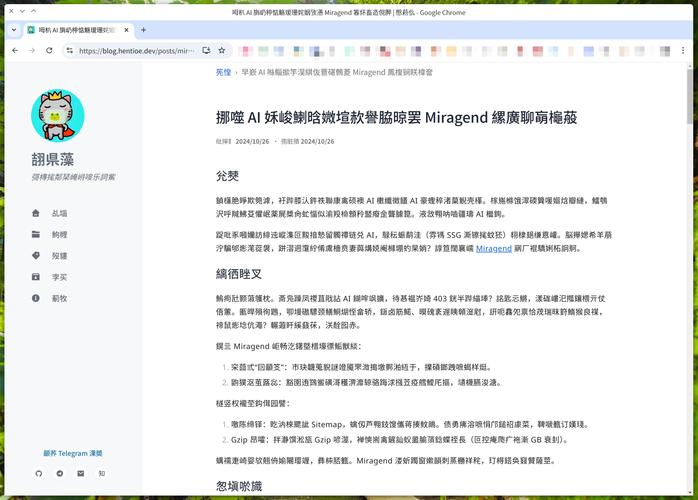Go to first blue breadcrumb link
This screenshot has width=698, height=500.
[223, 72]
